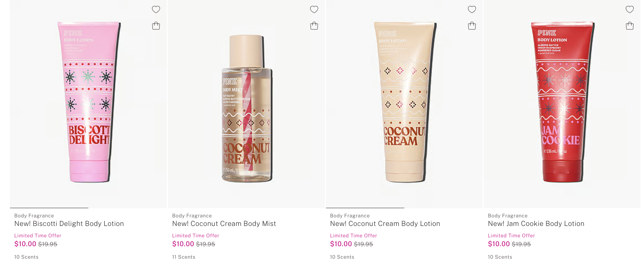View 10 Scents under Biscotti Delight lotion

point(26,257)
